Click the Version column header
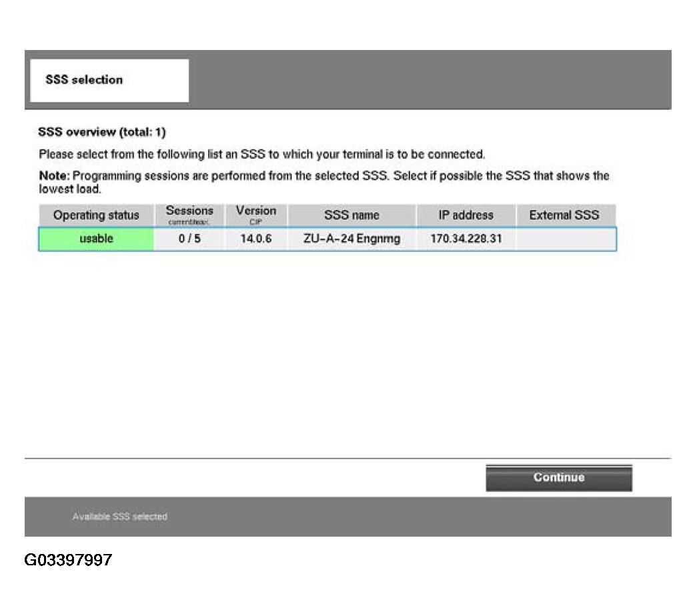This screenshot has width=697, height=616. (255, 214)
